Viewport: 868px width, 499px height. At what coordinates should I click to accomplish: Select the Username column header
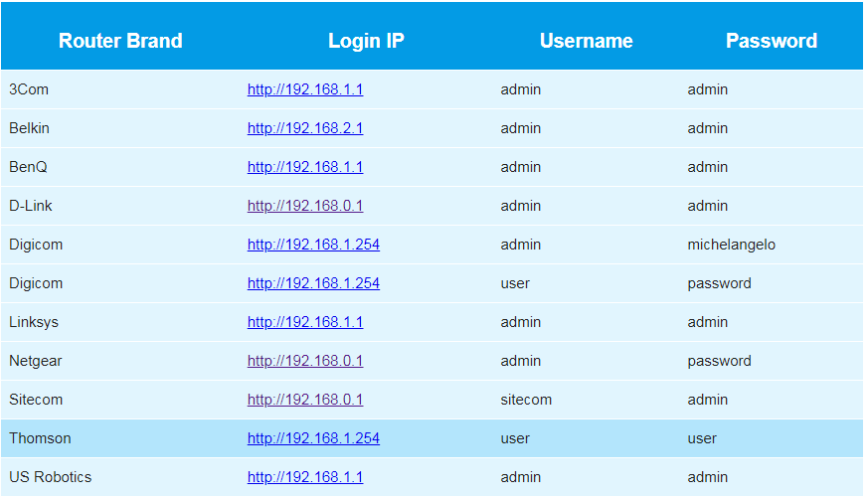pos(586,41)
